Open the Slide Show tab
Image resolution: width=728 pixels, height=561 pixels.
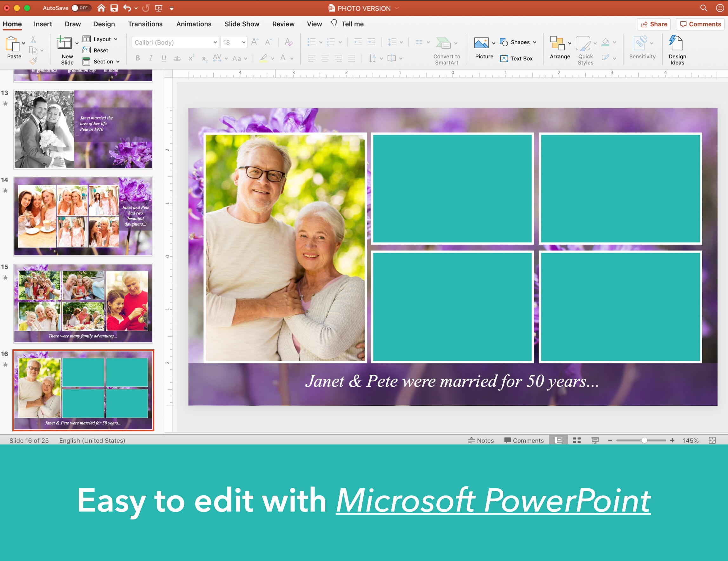tap(242, 24)
